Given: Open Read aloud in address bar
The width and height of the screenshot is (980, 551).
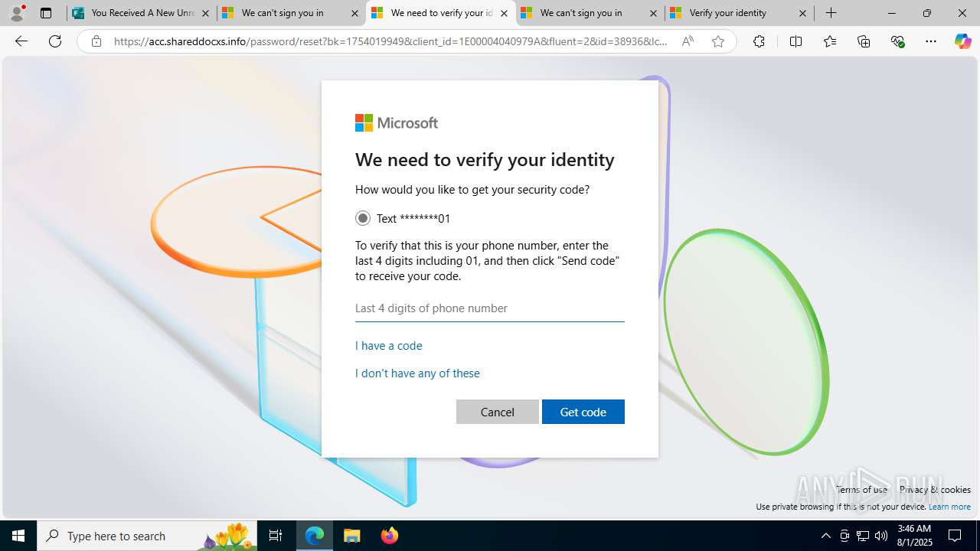Looking at the screenshot, I should click(688, 41).
